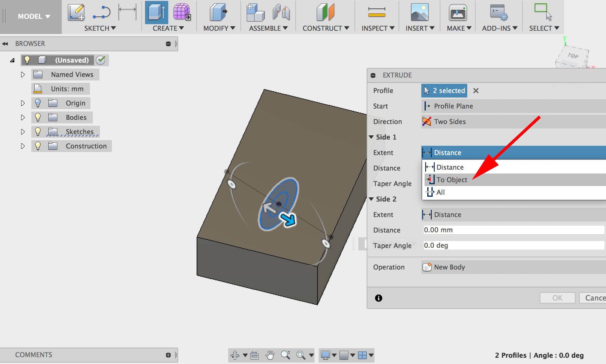
Task: Click the Create Sketch icon
Action: [76, 13]
